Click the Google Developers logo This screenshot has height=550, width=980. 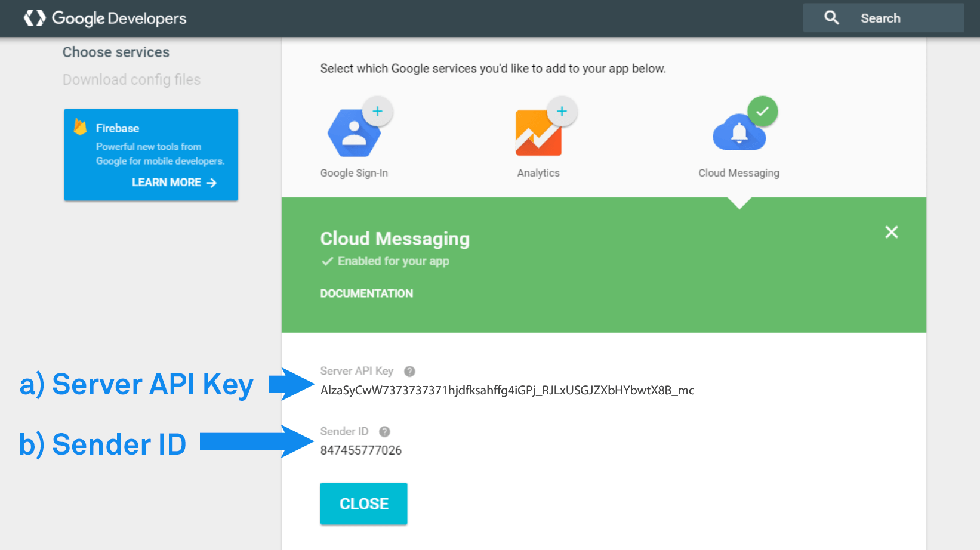pyautogui.click(x=105, y=18)
